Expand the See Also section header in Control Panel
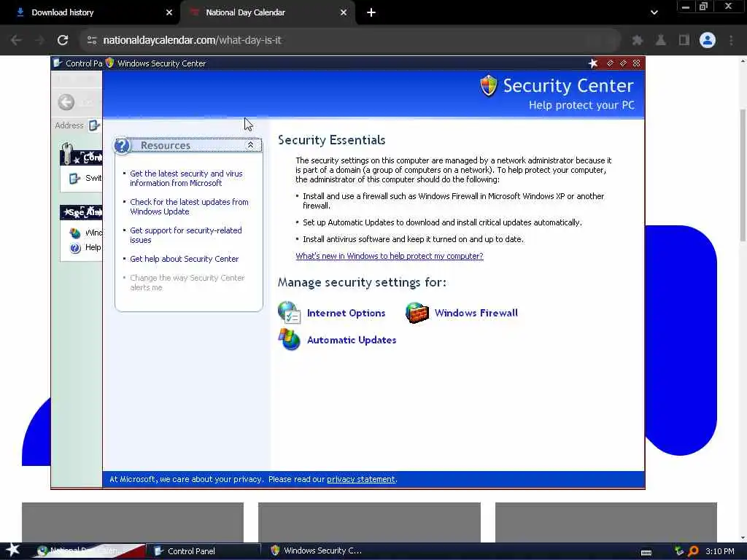The height and width of the screenshot is (560, 747). pos(82,212)
